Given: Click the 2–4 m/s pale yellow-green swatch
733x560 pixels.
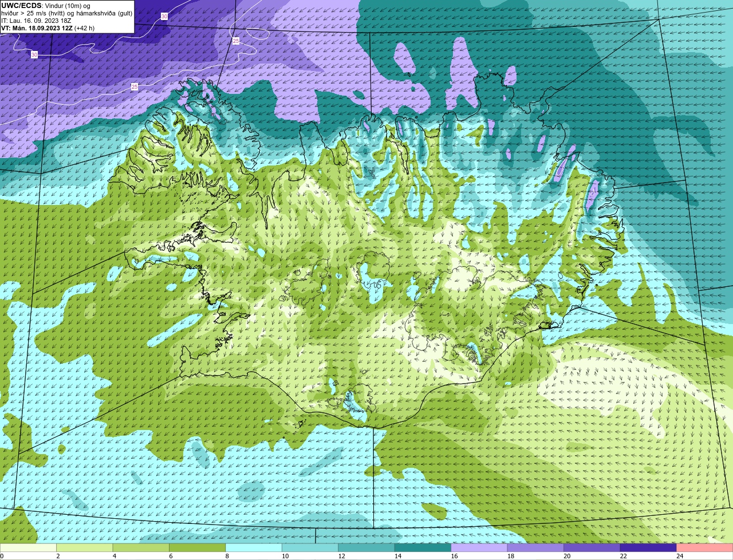Looking at the screenshot, I should coord(84,548).
